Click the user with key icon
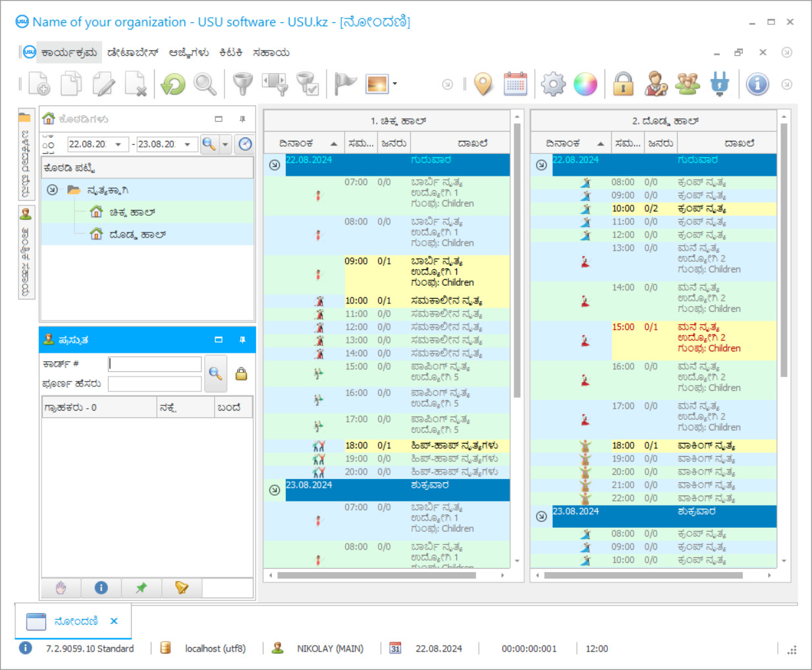Screen dimensions: 812x670 point(655,84)
